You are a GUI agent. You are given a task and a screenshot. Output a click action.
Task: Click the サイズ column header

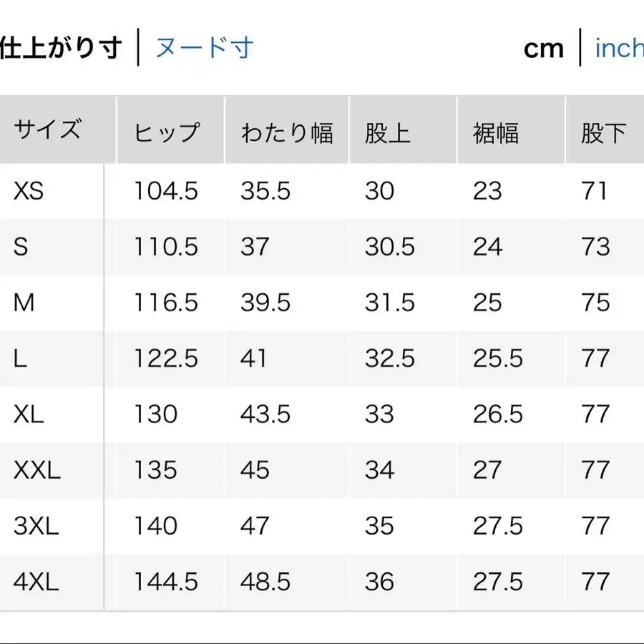coord(47,130)
